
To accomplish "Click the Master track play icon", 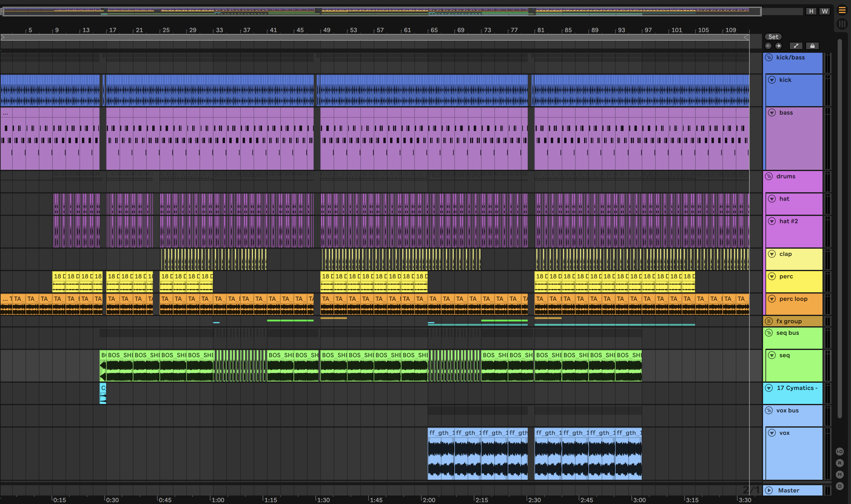I will [769, 490].
